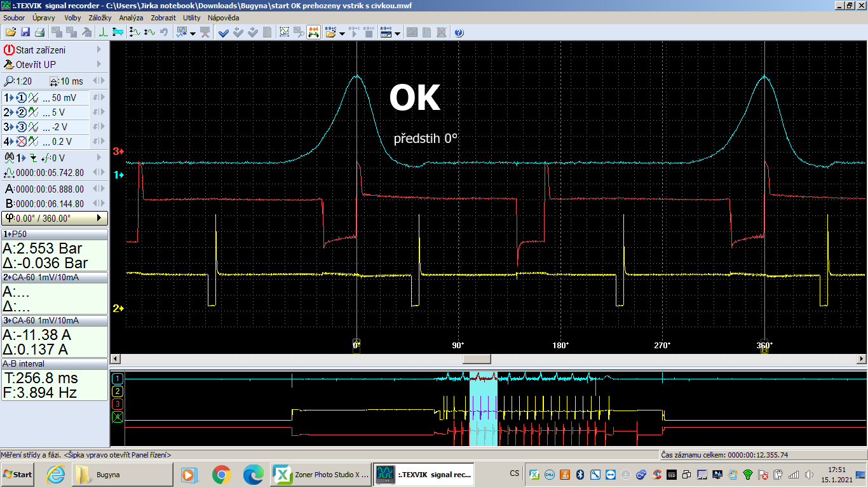Toggle channel 2 yellow overview indicator
Viewport: 868px width, 488px height.
(x=117, y=391)
